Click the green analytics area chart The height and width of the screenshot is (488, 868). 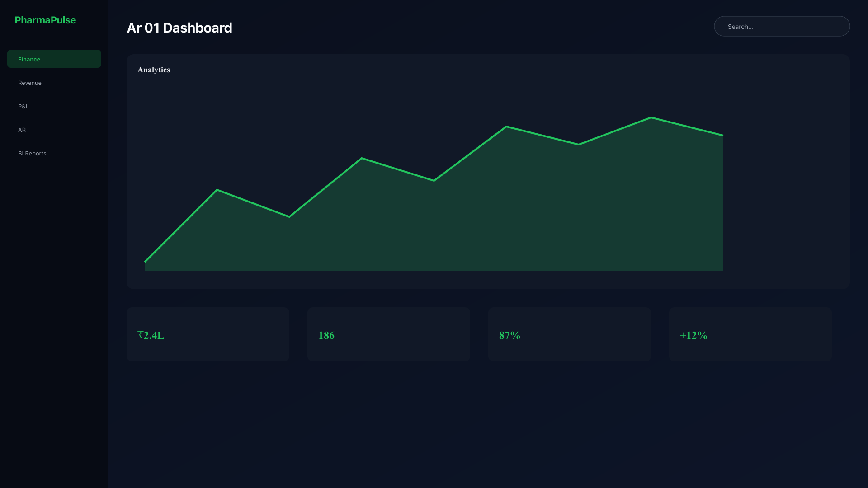tap(434, 194)
